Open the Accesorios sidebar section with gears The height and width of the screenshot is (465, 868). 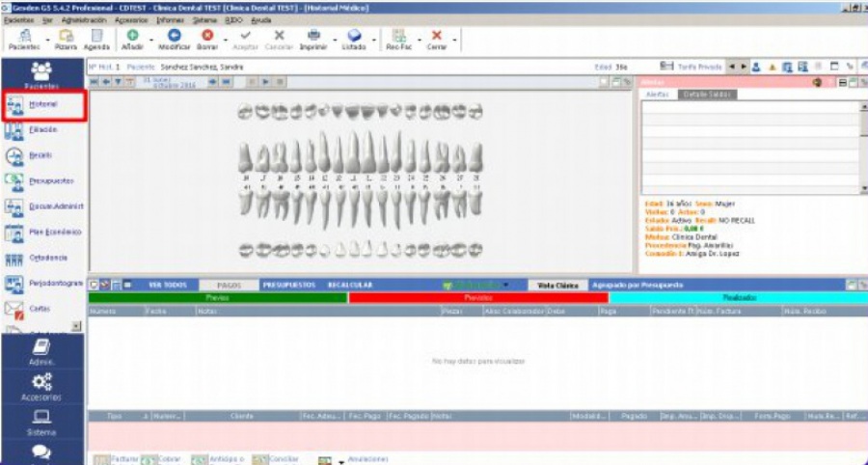(x=42, y=387)
